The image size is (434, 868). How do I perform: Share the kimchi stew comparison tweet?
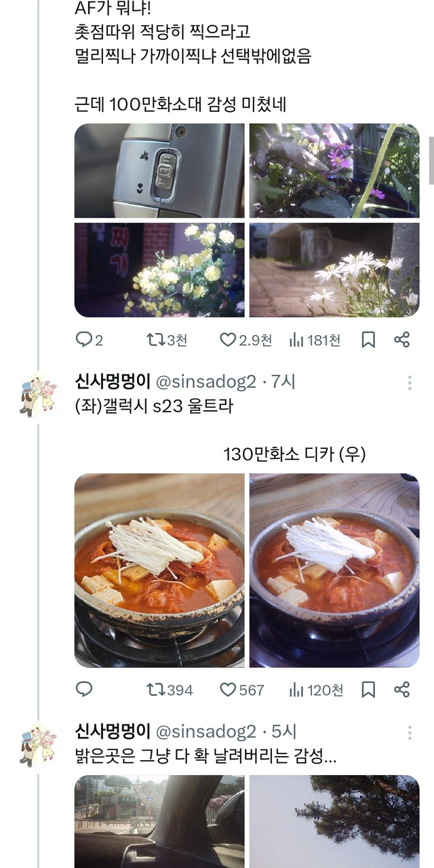tap(402, 690)
